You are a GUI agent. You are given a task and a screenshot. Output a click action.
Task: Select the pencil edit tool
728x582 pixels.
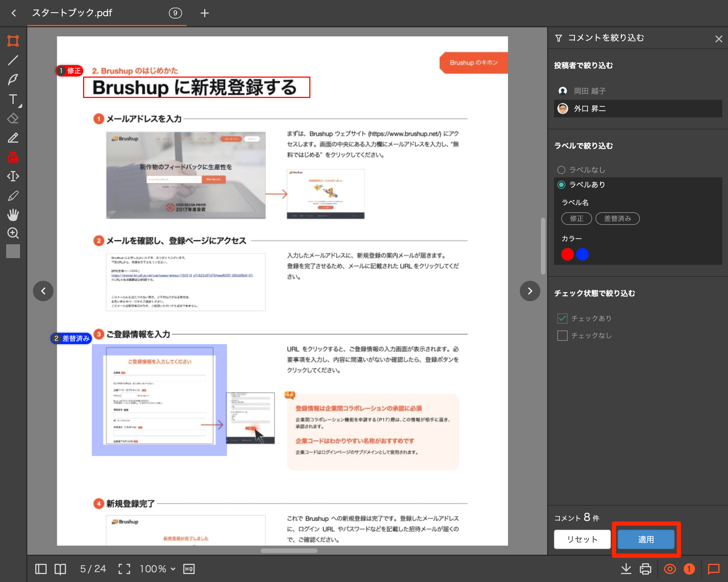coord(13,138)
